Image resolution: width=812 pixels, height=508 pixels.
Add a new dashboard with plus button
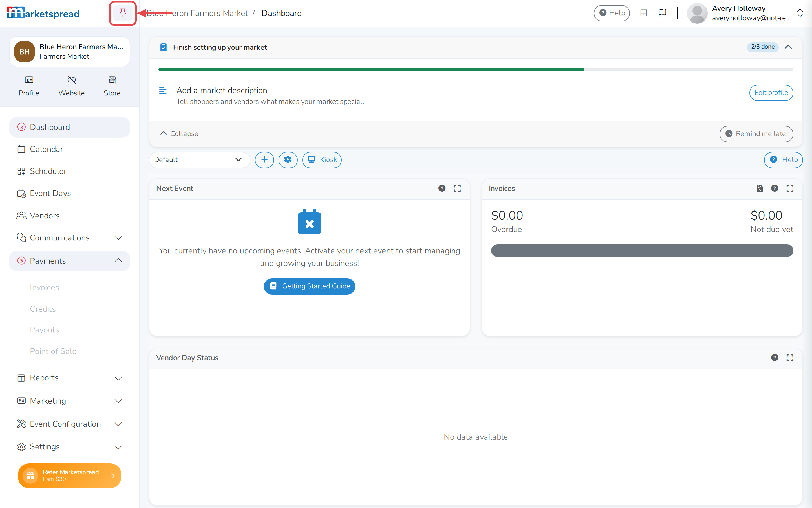tap(264, 160)
